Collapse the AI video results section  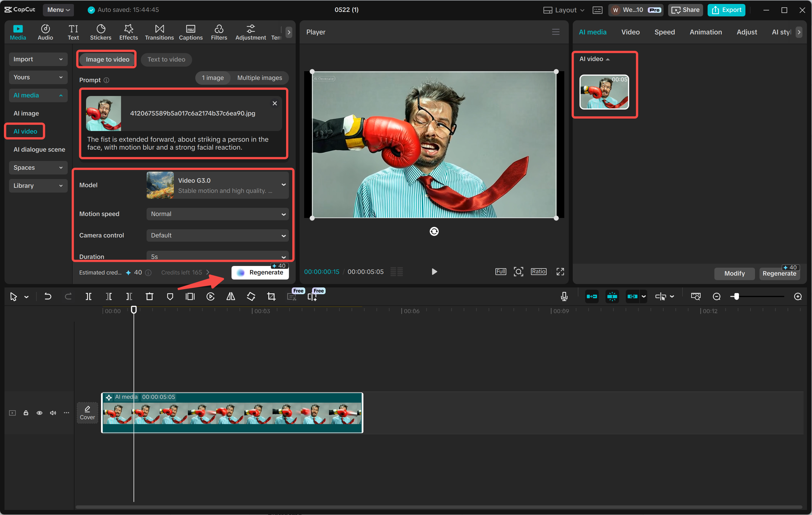[608, 59]
